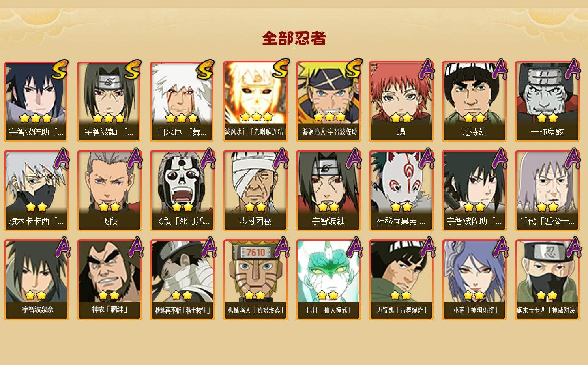The image size is (588, 365).
Task: Select the 蝎 ninja card
Action: (401, 101)
